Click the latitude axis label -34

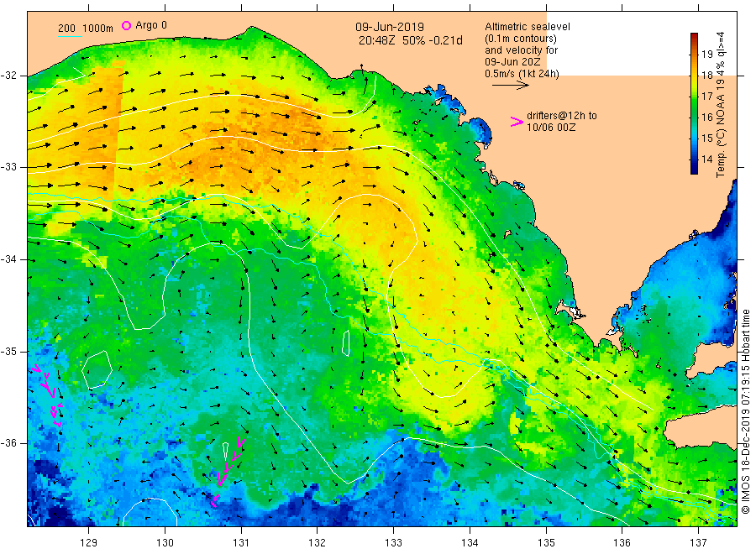(8, 259)
